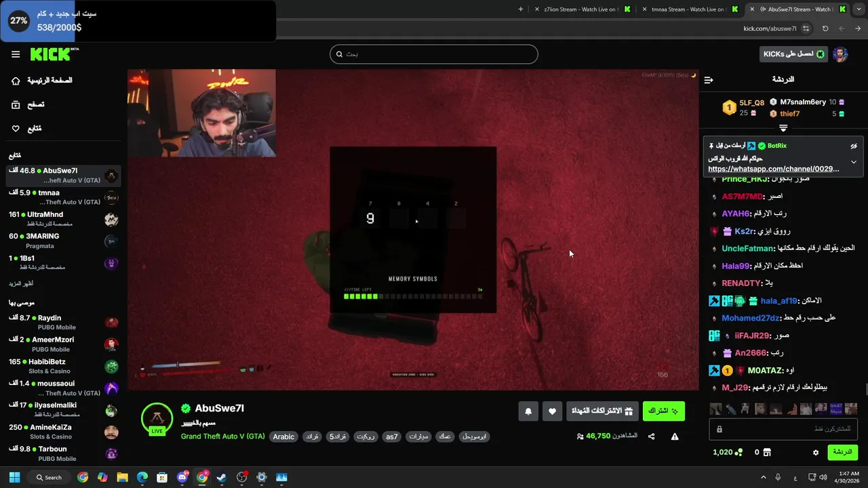Open the recommended moussaoui channel

click(63, 388)
